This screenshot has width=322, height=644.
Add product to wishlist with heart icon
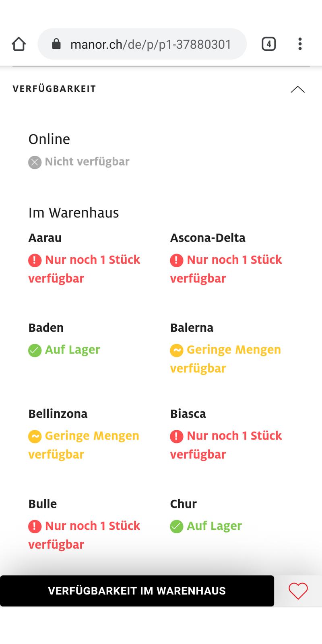298,591
